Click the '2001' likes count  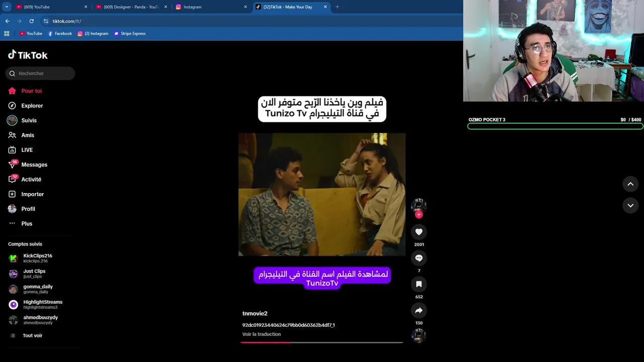tap(419, 244)
